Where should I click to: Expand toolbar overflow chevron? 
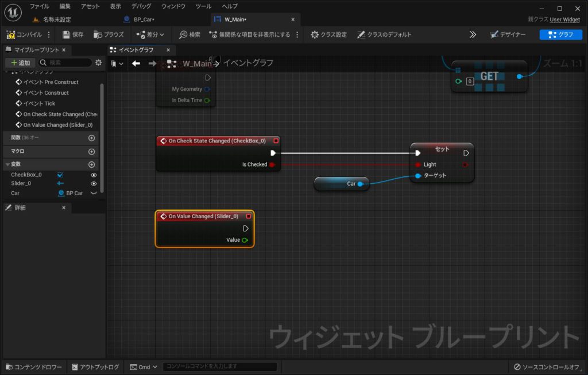point(473,34)
